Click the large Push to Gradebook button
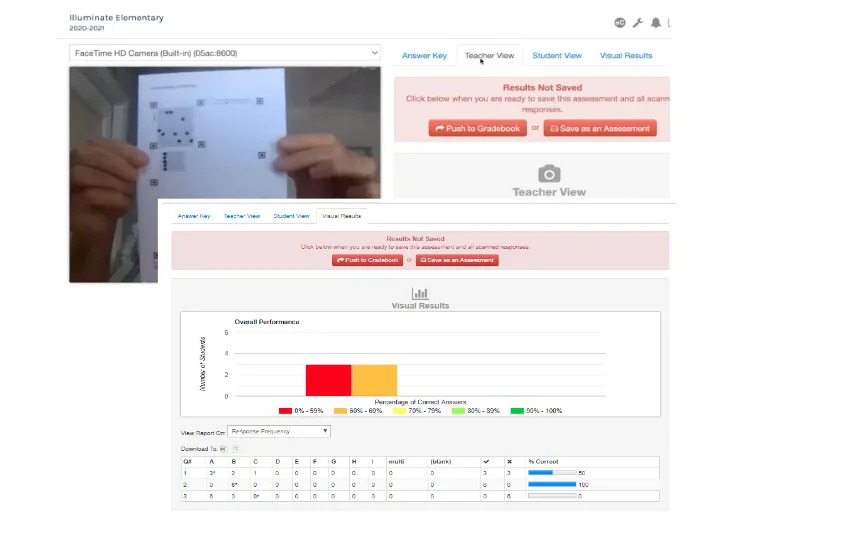 point(478,128)
